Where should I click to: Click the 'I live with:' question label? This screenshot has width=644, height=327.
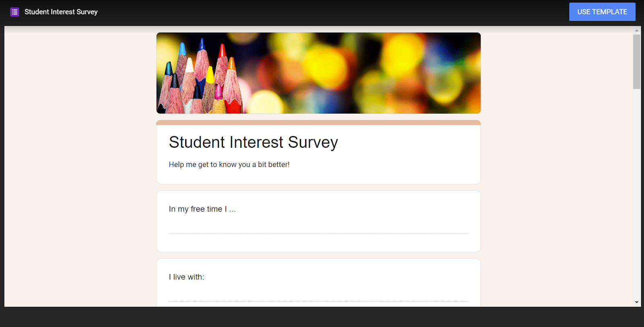tap(186, 277)
